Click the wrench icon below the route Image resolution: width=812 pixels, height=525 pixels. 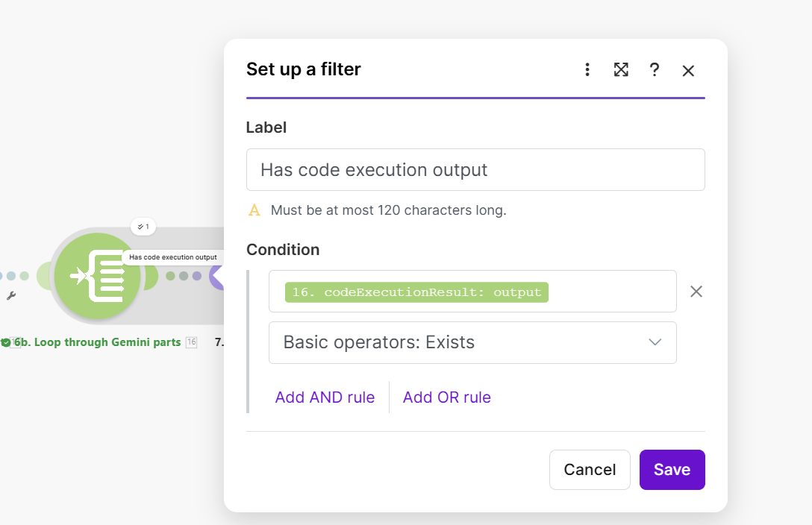click(11, 296)
